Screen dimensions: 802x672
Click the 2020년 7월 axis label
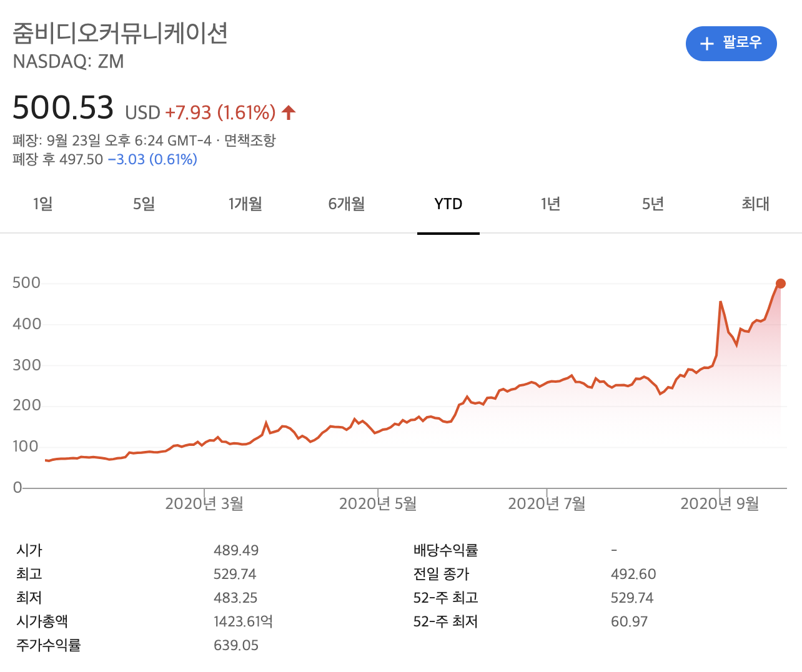(547, 503)
